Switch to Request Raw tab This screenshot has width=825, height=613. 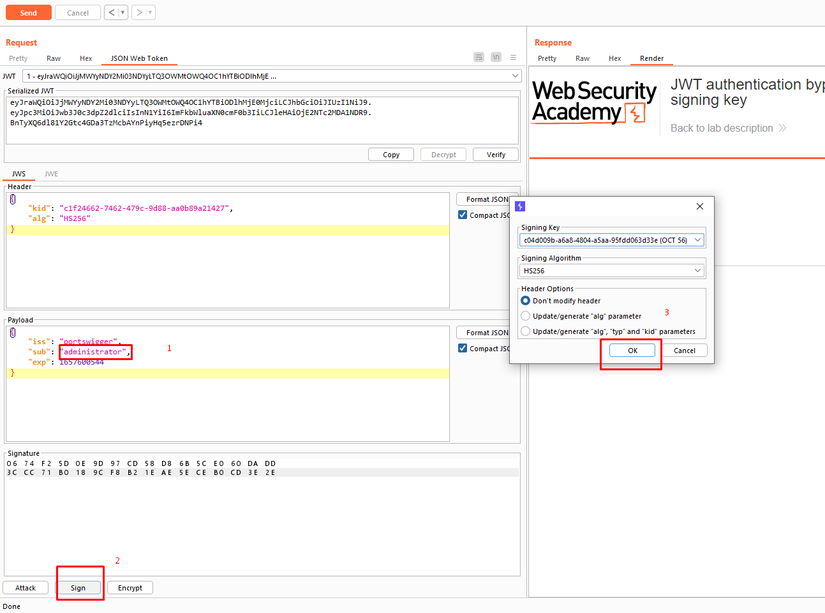(x=53, y=58)
